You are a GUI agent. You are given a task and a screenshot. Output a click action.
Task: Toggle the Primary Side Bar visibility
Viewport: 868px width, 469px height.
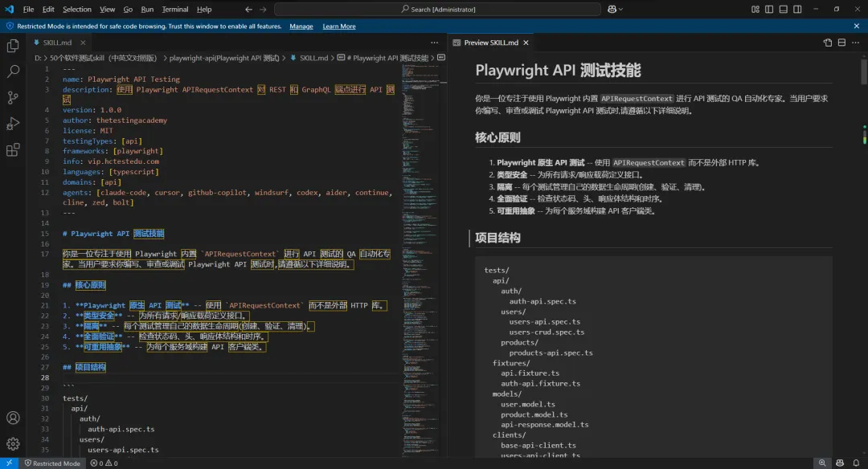click(769, 10)
